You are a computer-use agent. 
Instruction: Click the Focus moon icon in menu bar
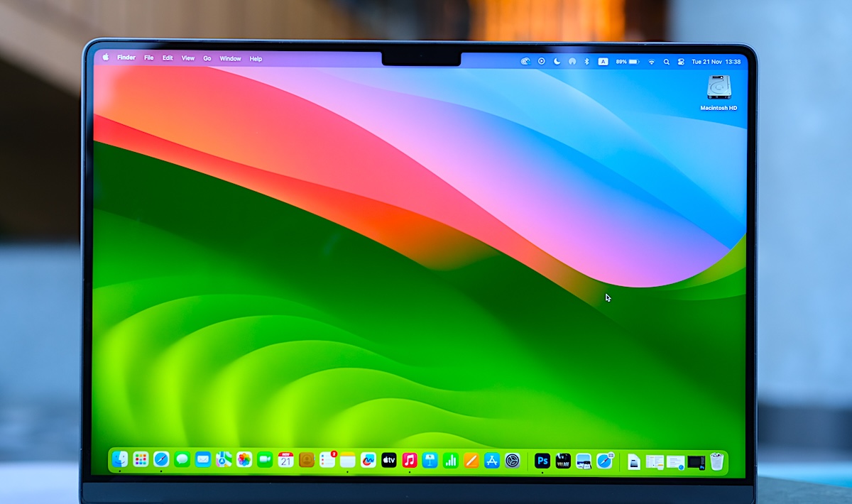click(557, 62)
